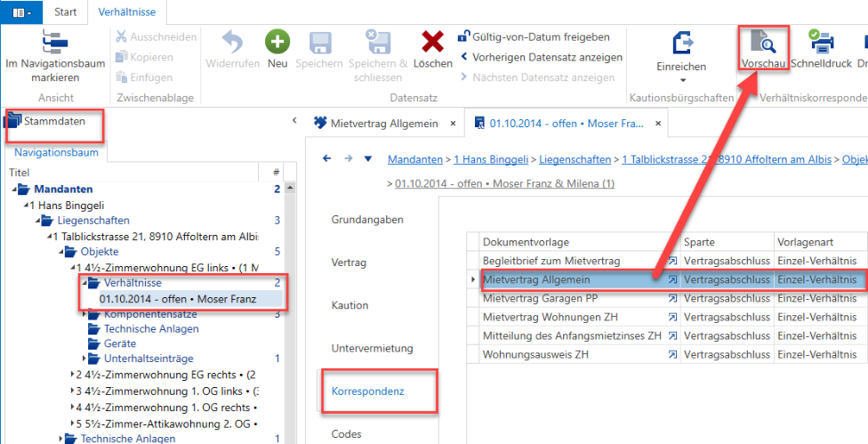The image size is (868, 444).
Task: Expand 2 4½-Zimmerwohnung EG rechts node
Action: pos(73,375)
